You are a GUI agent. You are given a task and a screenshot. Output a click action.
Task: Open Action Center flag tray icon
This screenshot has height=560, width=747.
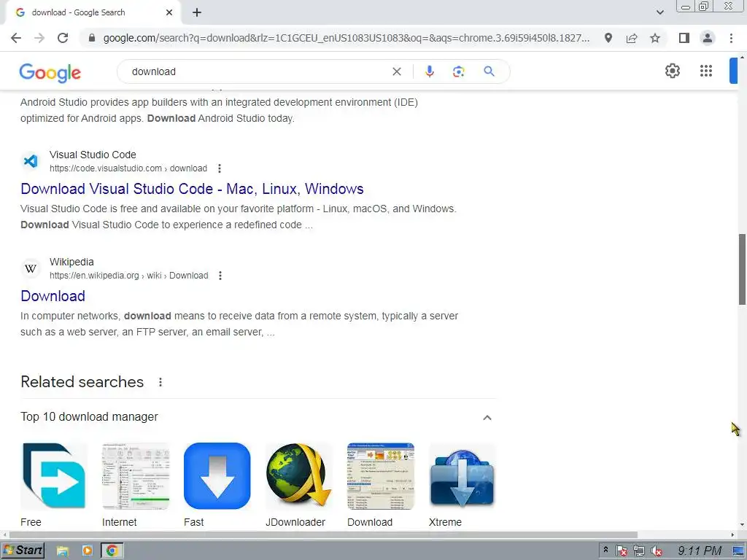622,551
